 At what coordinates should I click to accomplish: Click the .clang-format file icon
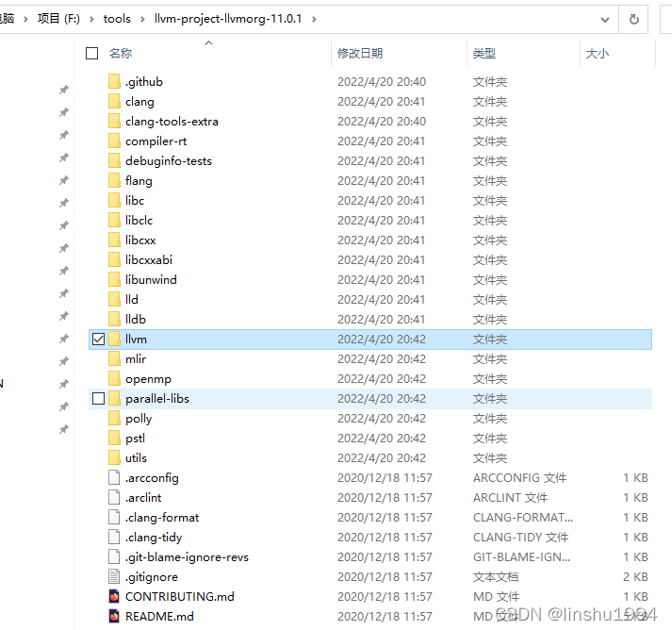coord(114,517)
